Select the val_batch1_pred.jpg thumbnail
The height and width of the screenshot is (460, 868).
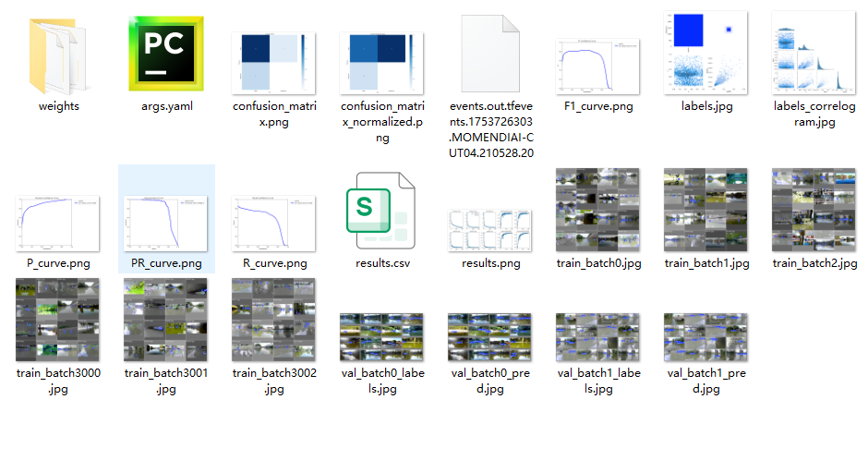pyautogui.click(x=705, y=337)
